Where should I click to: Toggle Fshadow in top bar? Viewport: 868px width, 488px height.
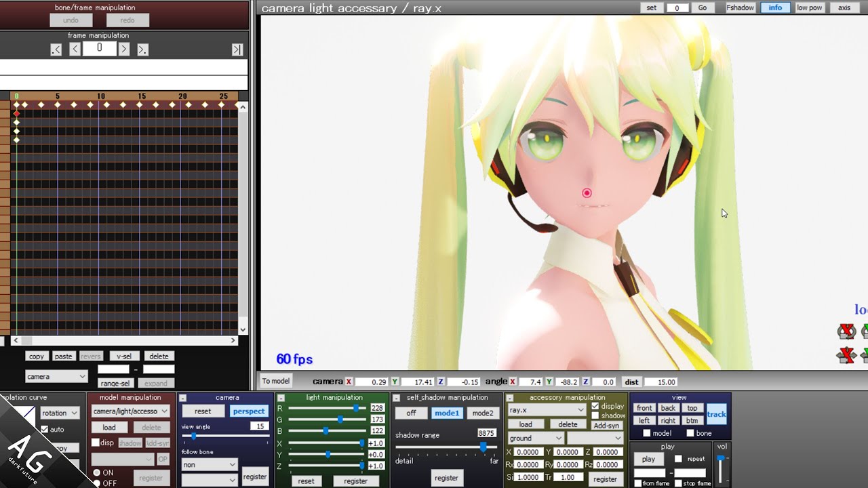click(x=740, y=7)
